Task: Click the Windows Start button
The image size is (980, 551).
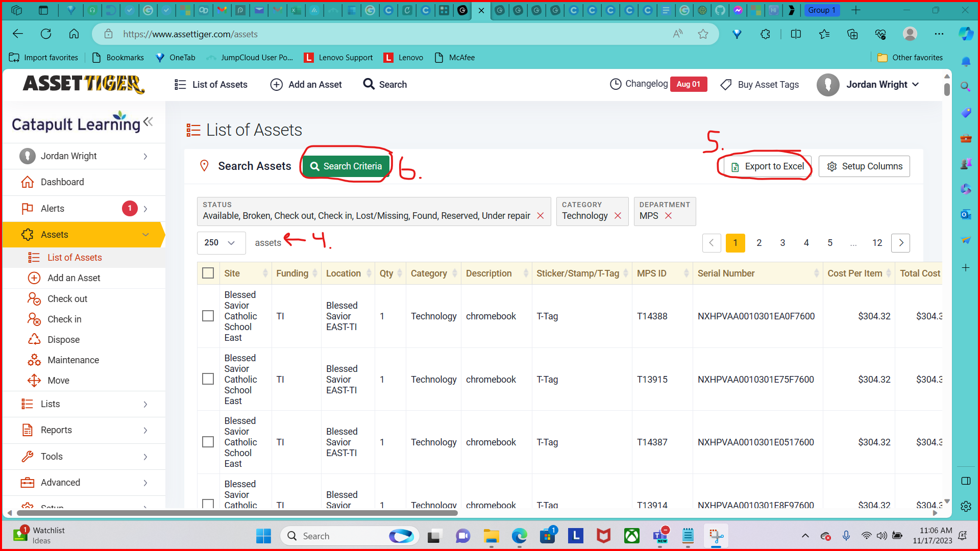Action: (x=263, y=536)
